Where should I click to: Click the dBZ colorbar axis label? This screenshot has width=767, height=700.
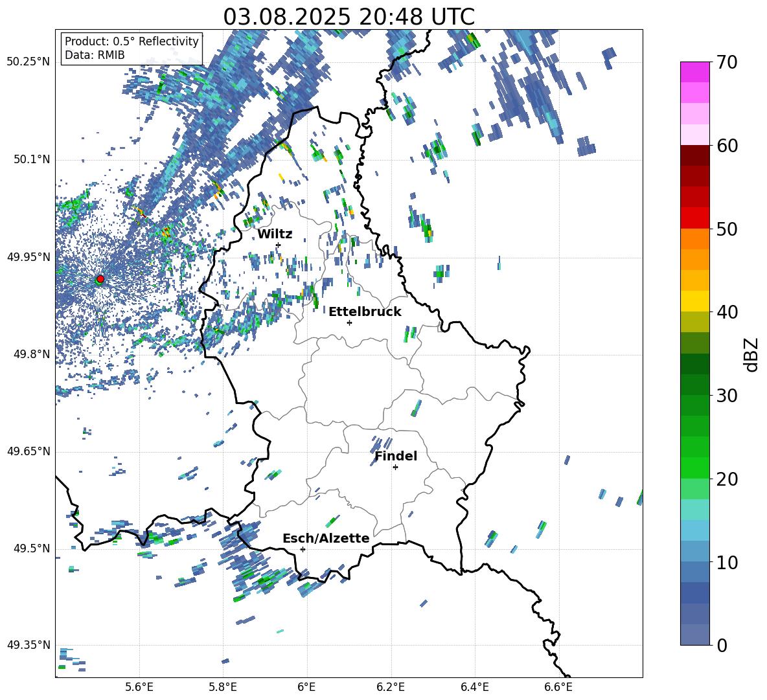(751, 355)
